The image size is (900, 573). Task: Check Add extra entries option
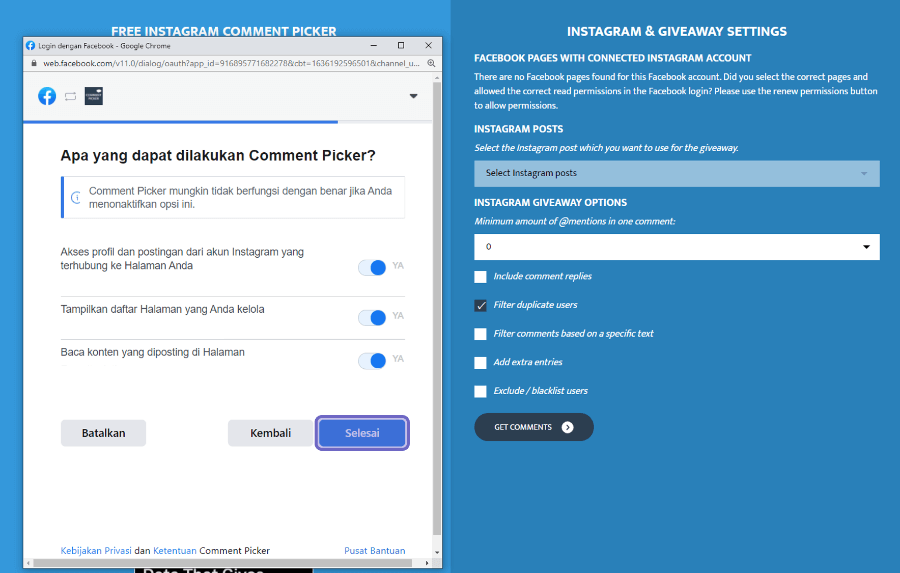[480, 363]
